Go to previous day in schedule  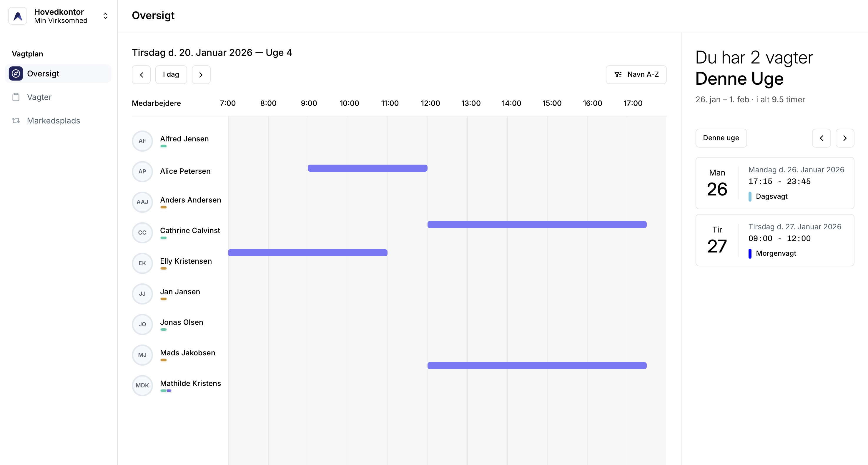click(x=141, y=74)
